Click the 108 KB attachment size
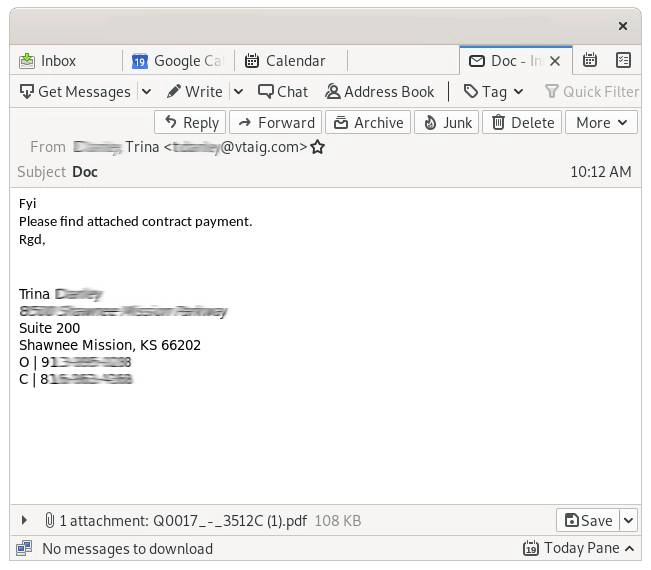The width and height of the screenshot is (651, 570). click(338, 521)
